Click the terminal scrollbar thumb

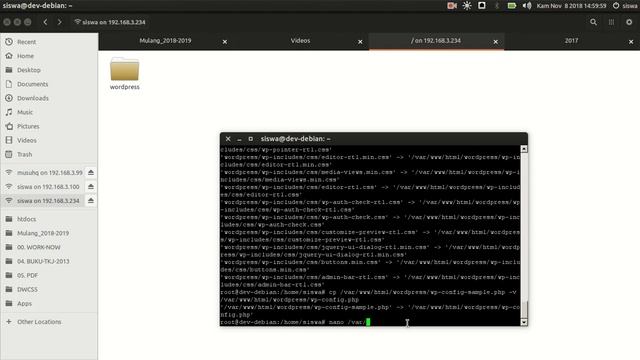524,309
